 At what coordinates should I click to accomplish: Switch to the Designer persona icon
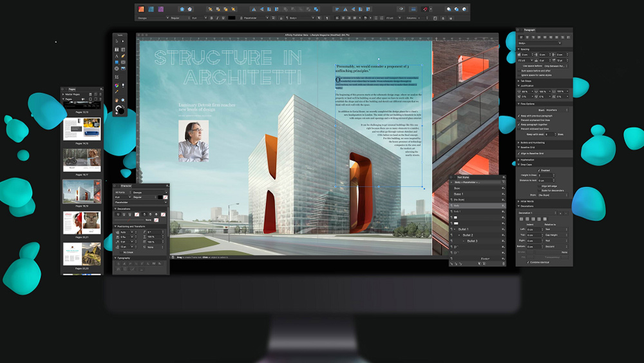click(x=151, y=9)
